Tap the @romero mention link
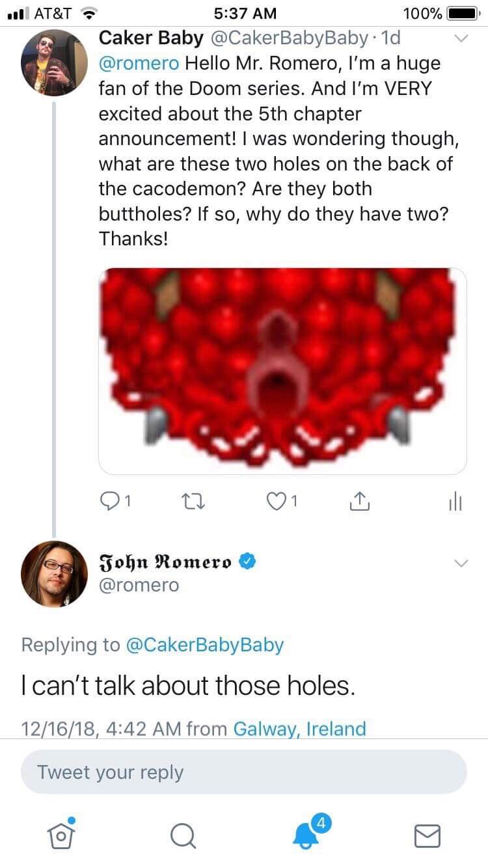The width and height of the screenshot is (488, 868). click(x=139, y=64)
